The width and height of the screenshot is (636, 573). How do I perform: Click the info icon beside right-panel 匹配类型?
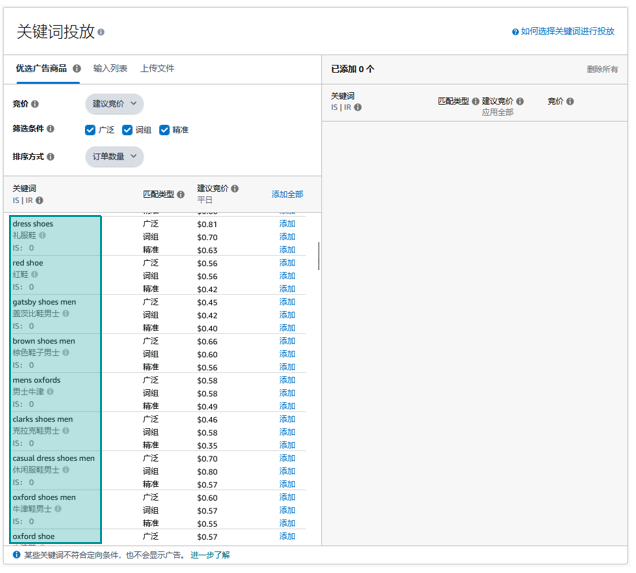[x=475, y=101]
